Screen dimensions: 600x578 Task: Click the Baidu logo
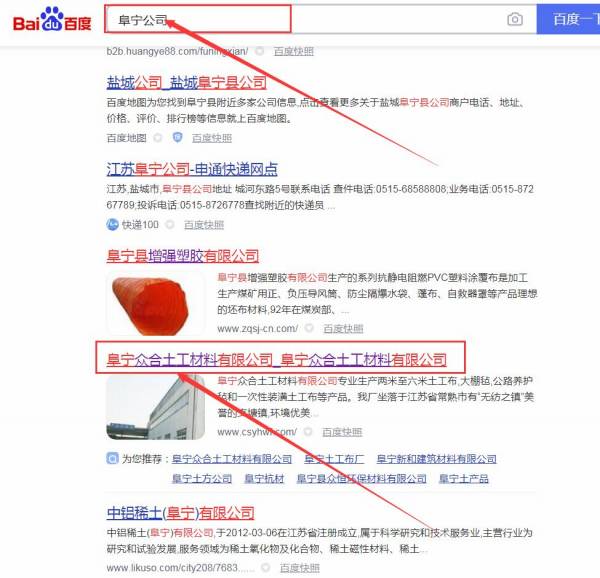[52, 20]
